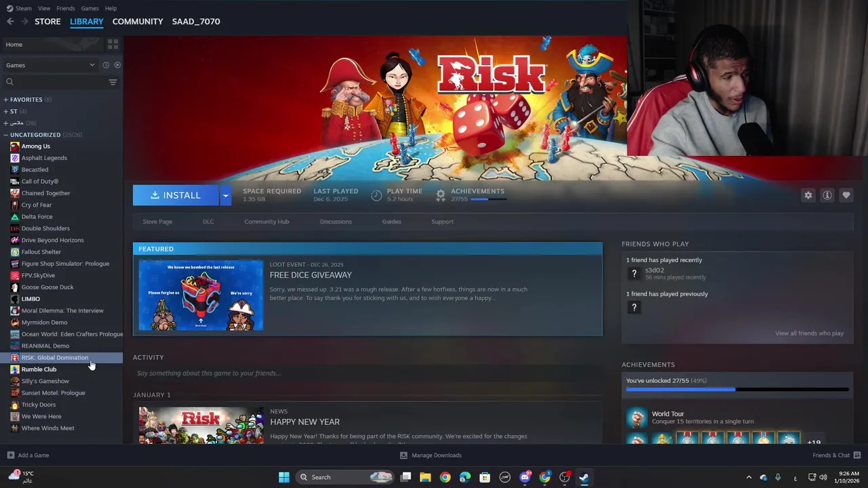
Task: Open the Discussions link
Action: click(336, 222)
